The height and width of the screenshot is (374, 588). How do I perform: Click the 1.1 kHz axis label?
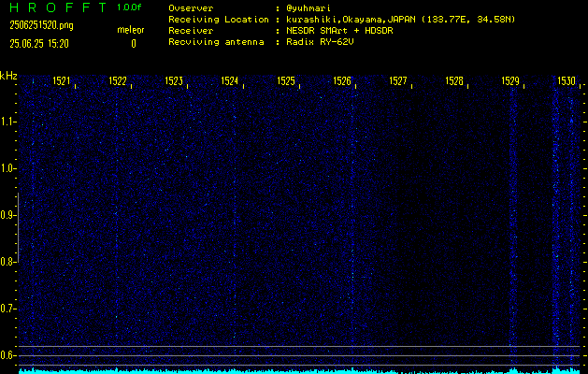[7, 122]
